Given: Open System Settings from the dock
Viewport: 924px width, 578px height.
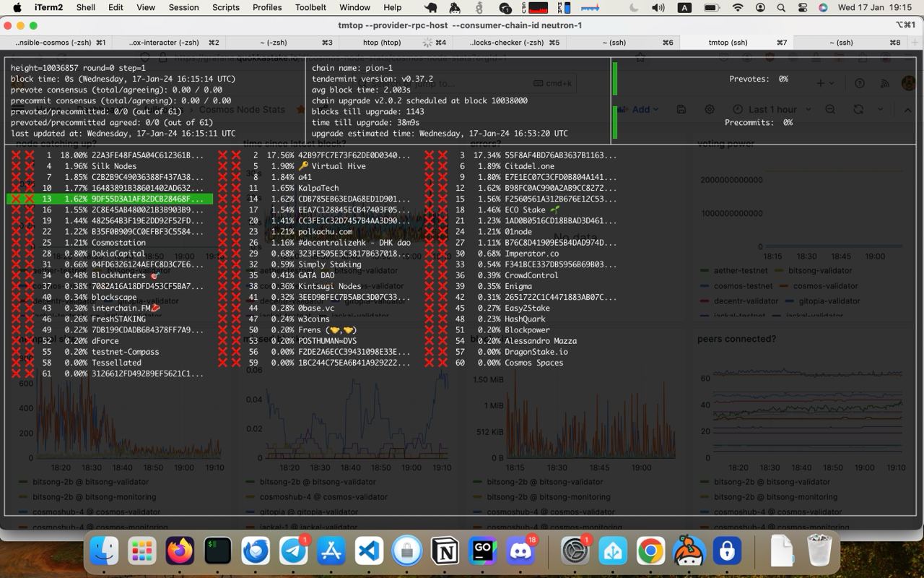Looking at the screenshot, I should click(575, 551).
